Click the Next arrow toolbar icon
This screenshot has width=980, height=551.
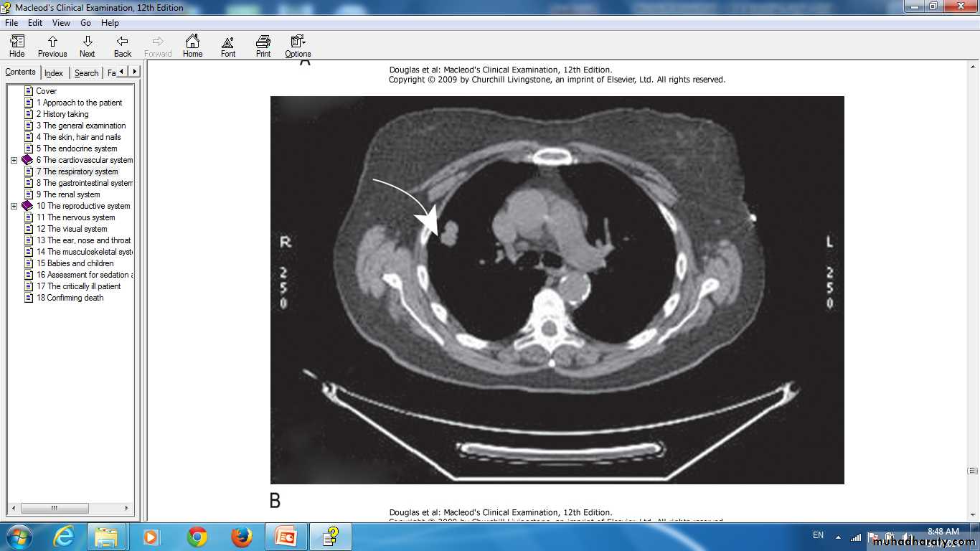pyautogui.click(x=87, y=46)
